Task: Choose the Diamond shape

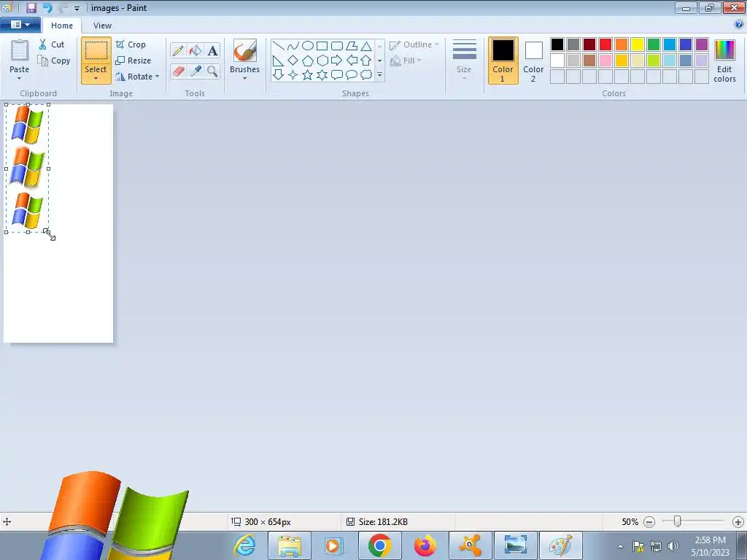Action: [x=293, y=61]
